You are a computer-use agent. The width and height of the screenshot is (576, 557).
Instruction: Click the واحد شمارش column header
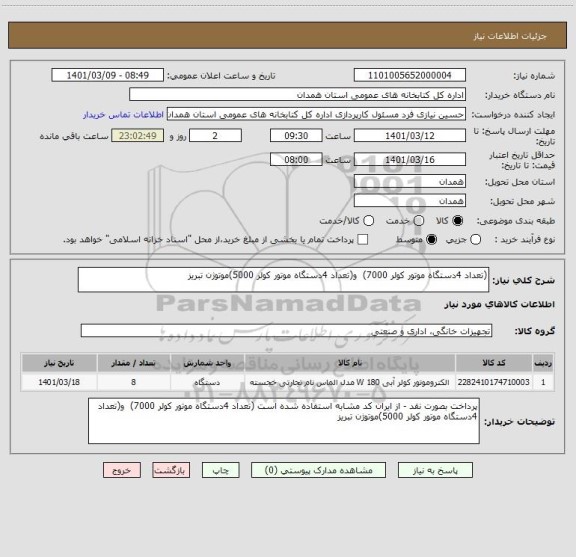tap(208, 363)
